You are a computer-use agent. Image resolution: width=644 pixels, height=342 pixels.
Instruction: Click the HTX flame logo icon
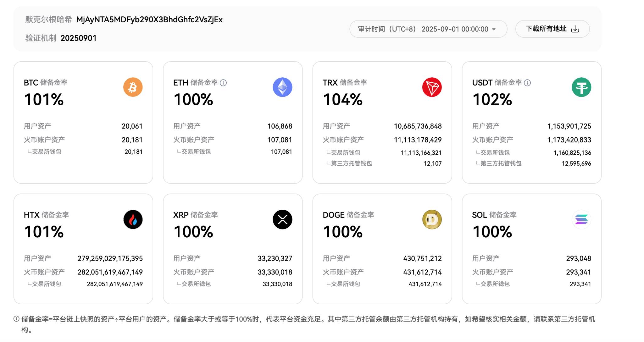click(x=132, y=220)
